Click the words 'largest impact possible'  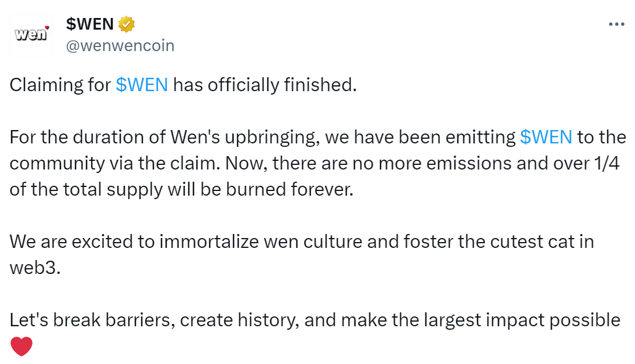522,320
